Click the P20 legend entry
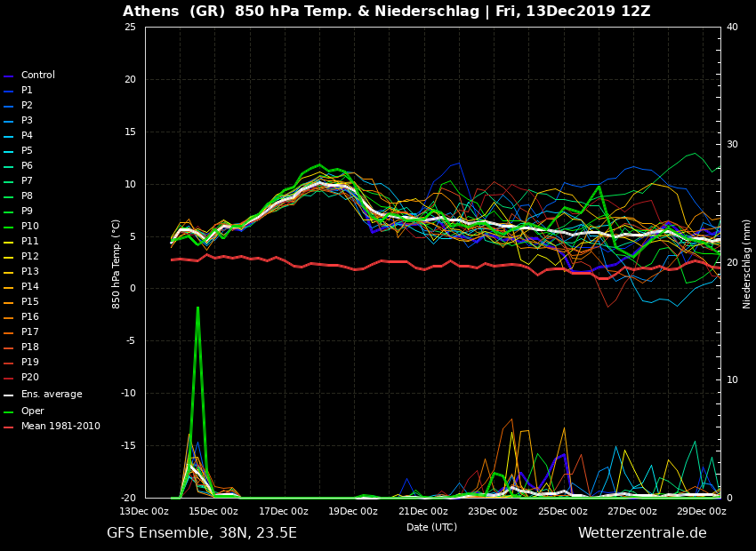This screenshot has height=551, width=756. pyautogui.click(x=29, y=378)
